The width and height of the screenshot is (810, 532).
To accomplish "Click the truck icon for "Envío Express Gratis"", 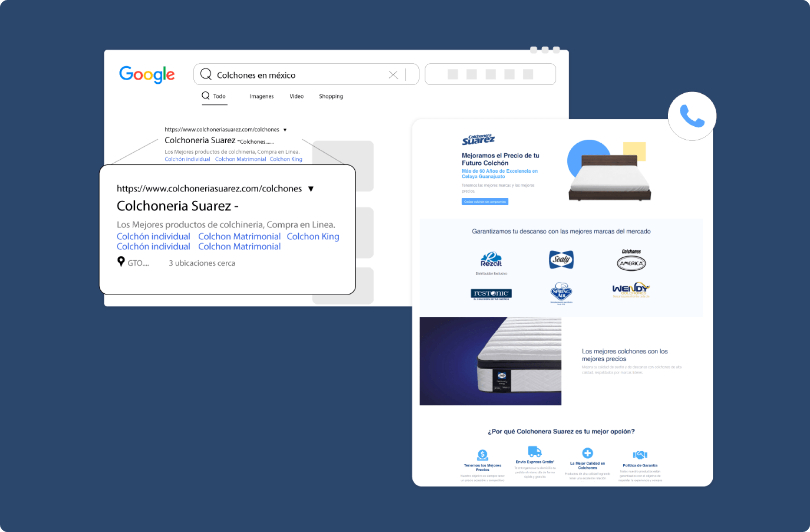I will (x=535, y=452).
